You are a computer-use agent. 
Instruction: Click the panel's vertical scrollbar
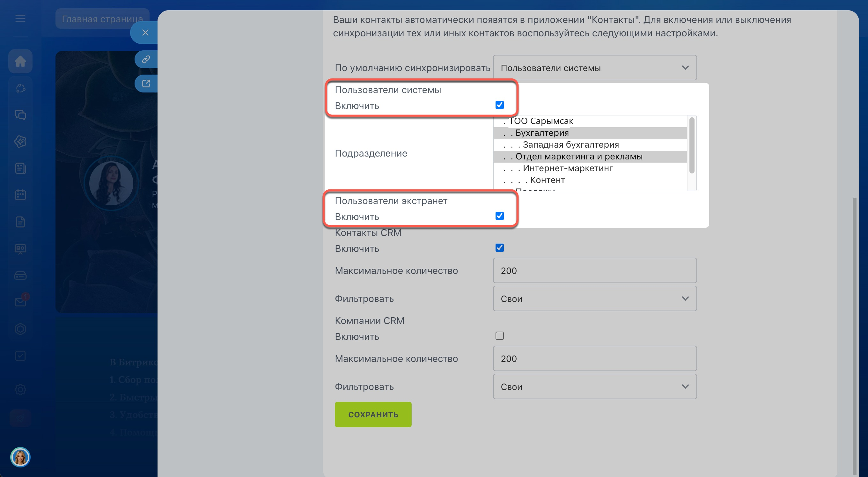pos(854,336)
